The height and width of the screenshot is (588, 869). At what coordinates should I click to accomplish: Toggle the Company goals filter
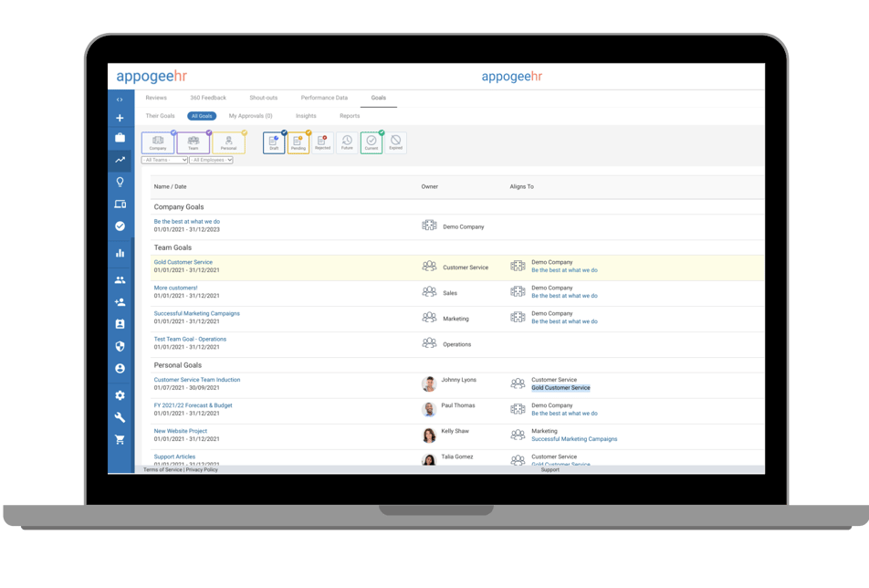(158, 143)
